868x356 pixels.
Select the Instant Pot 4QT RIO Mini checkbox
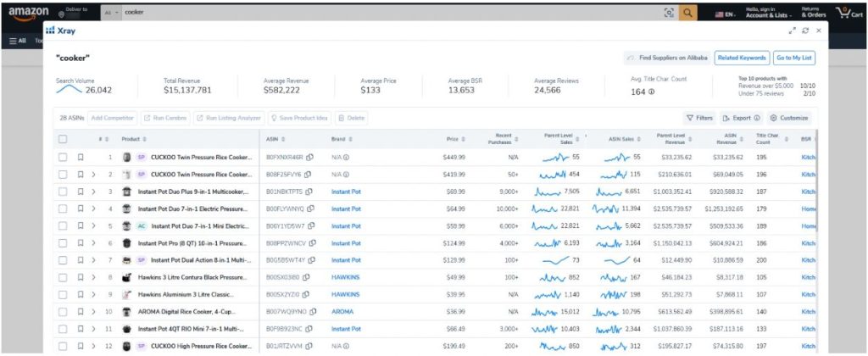(63, 329)
